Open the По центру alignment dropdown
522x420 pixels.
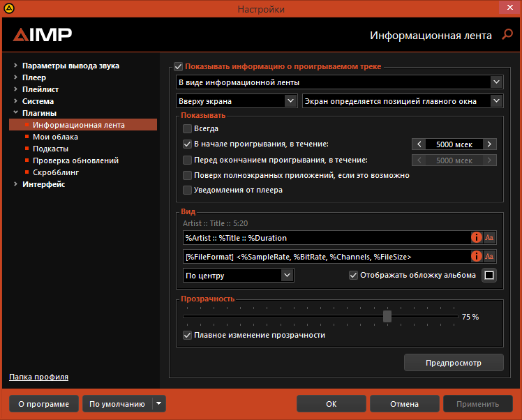(239, 276)
